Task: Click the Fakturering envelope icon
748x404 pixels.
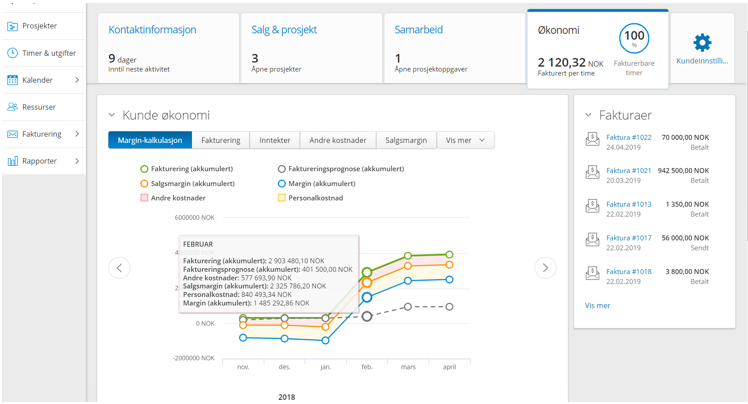Action: pos(13,134)
